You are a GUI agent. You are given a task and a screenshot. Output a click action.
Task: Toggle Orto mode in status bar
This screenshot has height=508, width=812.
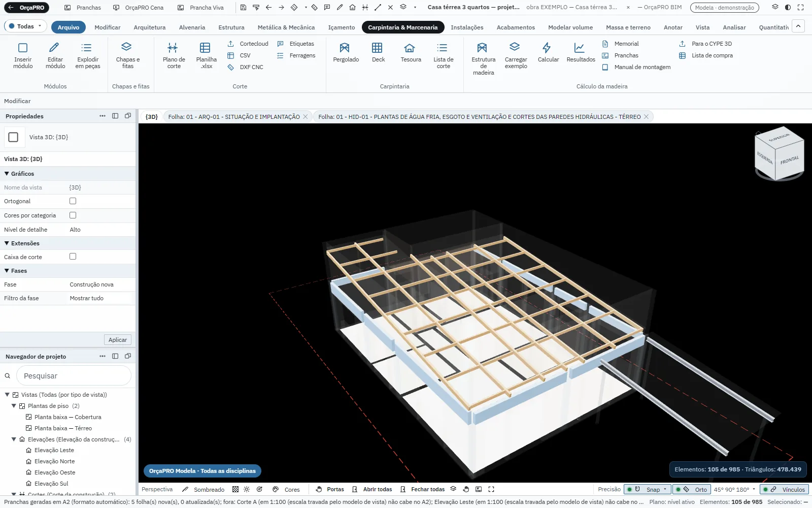click(691, 489)
